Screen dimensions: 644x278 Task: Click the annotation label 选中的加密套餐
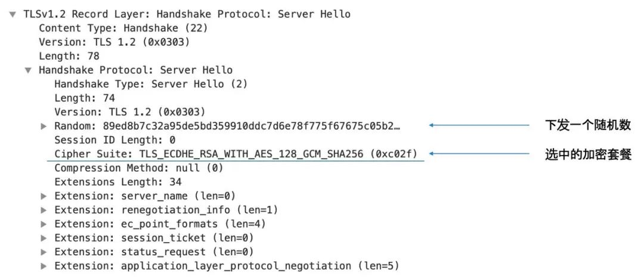click(588, 154)
